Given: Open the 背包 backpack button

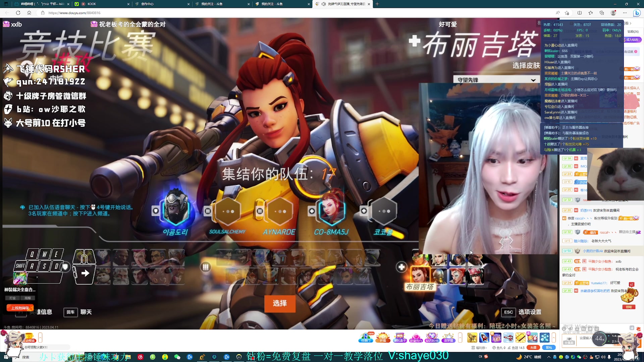Looking at the screenshot, I should tap(549, 348).
